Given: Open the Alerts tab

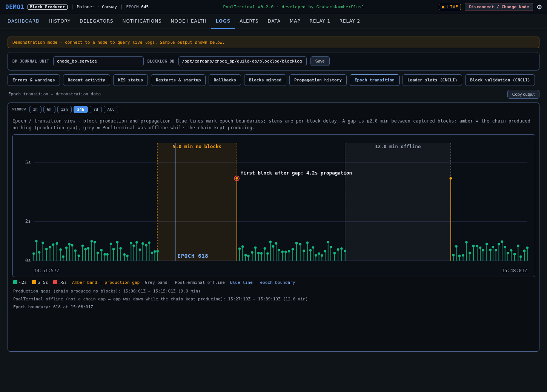Looking at the screenshot, I should [x=249, y=21].
